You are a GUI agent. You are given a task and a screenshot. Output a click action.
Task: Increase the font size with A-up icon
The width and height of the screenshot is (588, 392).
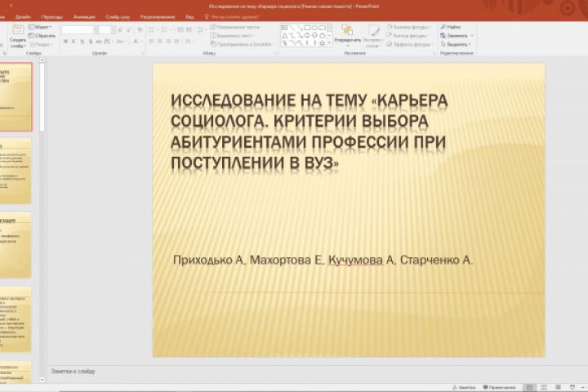pyautogui.click(x=120, y=29)
